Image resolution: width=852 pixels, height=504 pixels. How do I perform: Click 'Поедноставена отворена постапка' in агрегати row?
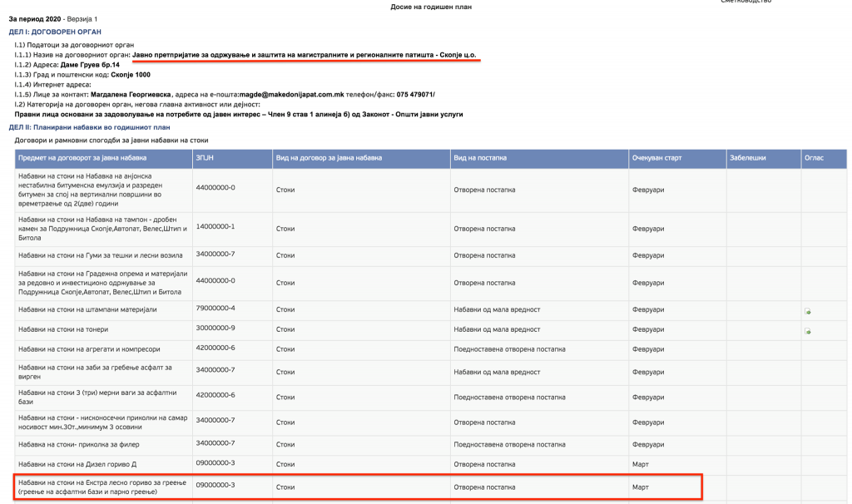click(x=509, y=349)
